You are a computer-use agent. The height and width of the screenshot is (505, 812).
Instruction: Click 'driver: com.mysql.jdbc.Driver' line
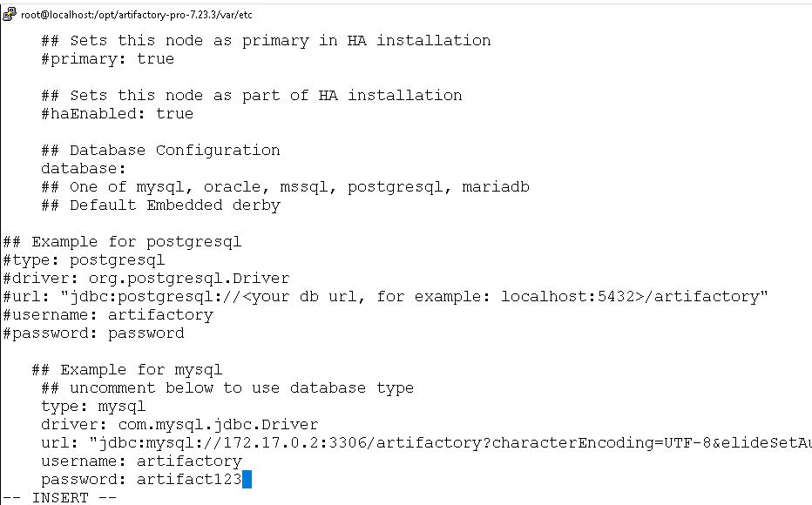tap(179, 425)
